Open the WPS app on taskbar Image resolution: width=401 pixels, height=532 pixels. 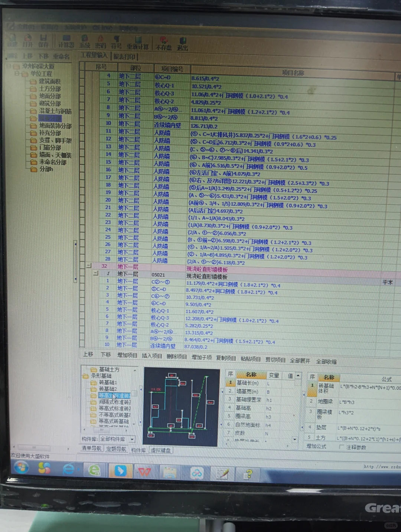(144, 472)
